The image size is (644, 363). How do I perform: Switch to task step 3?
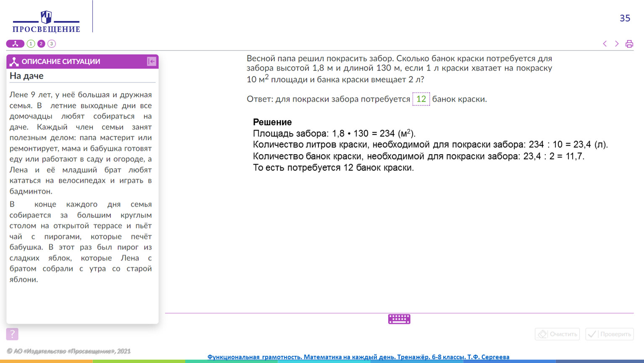point(52,44)
